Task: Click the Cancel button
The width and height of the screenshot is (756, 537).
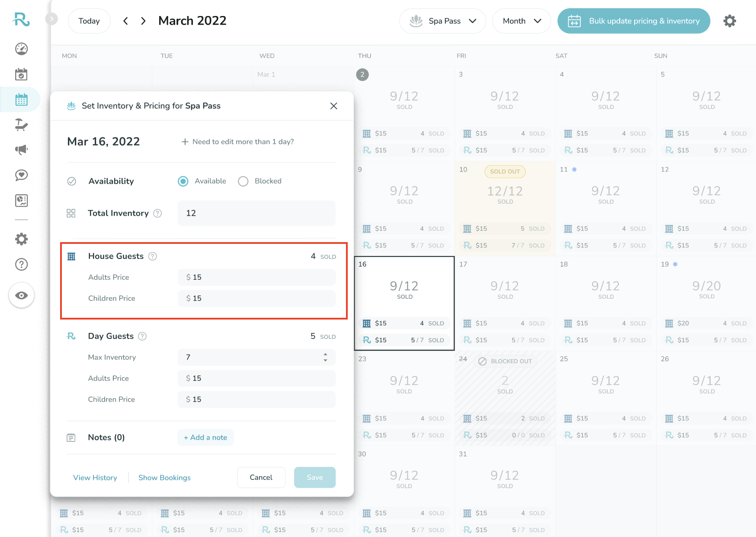Action: coord(261,477)
